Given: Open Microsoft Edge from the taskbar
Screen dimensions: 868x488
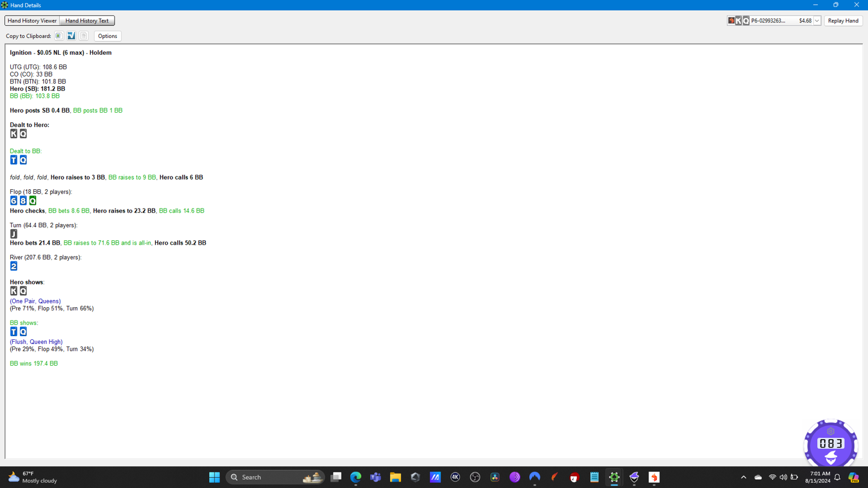Looking at the screenshot, I should click(x=356, y=477).
